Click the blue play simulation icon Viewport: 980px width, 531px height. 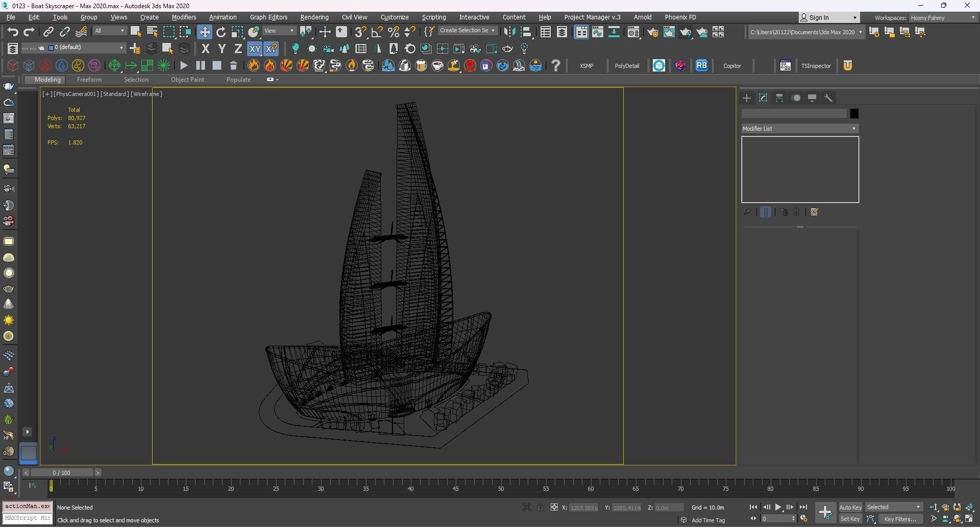[x=184, y=65]
